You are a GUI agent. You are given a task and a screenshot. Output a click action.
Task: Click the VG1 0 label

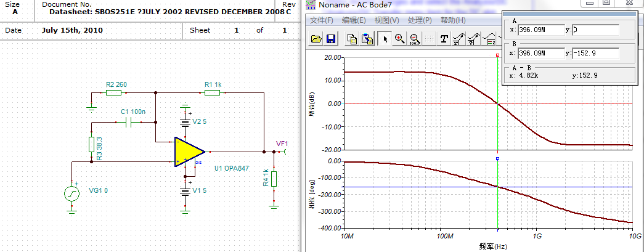(98, 190)
